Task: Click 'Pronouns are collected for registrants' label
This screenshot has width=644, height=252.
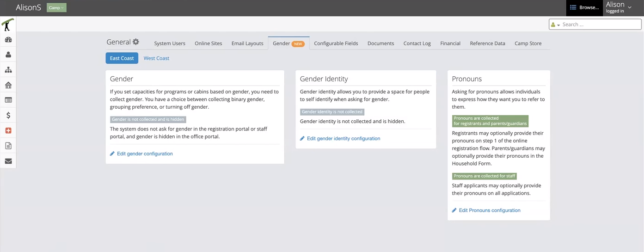Action: (490, 121)
